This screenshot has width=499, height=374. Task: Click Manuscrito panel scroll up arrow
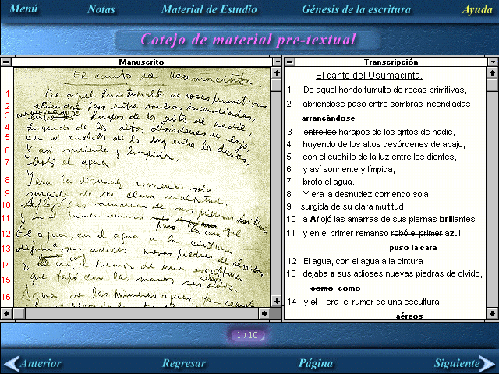click(x=277, y=73)
